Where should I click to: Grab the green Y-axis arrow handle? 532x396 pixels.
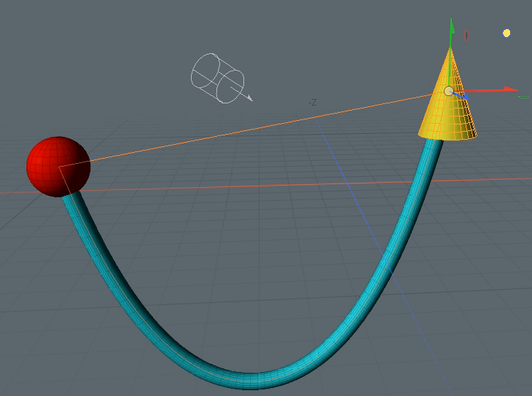click(452, 29)
